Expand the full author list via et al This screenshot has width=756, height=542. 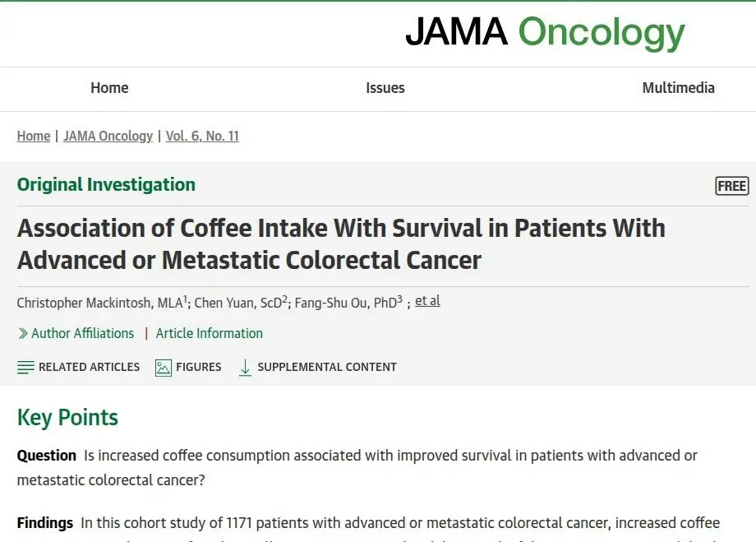[427, 301]
